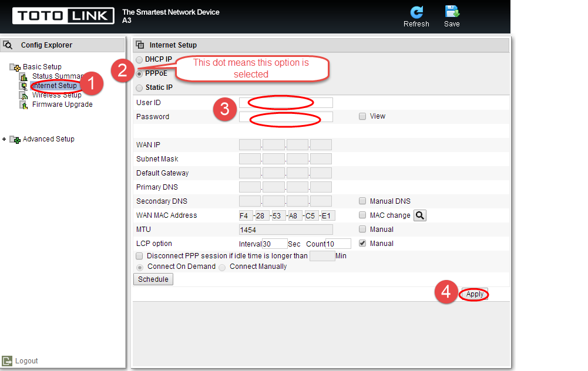Tick Disconnect PPP session idle checkbox
Image resolution: width=588 pixels, height=371 pixels.
click(139, 256)
